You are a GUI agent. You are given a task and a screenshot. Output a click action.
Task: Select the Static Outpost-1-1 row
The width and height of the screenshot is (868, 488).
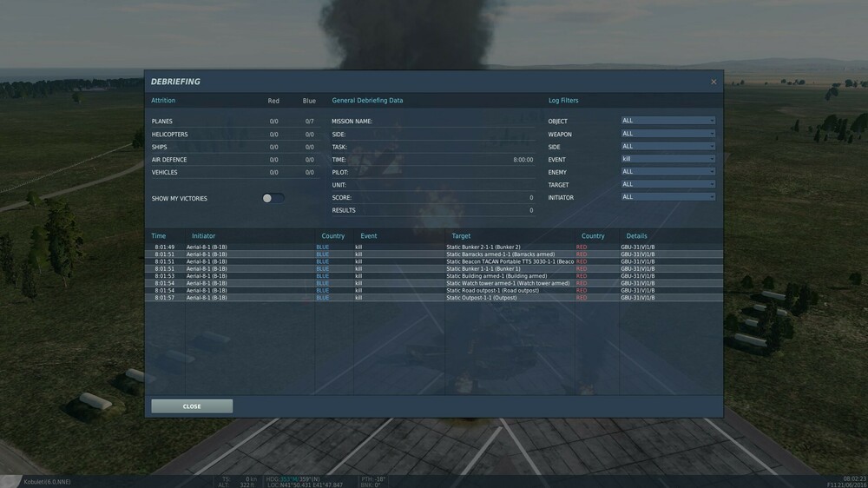coord(434,298)
